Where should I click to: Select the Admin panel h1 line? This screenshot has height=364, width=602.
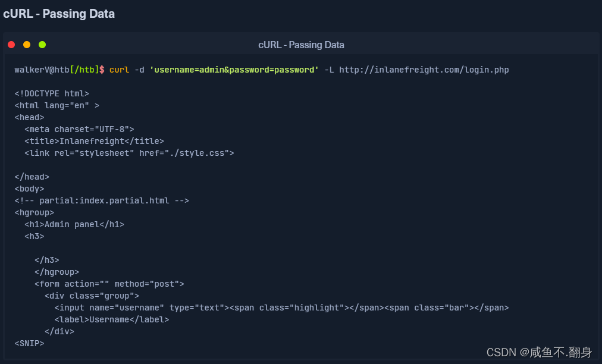tap(74, 224)
